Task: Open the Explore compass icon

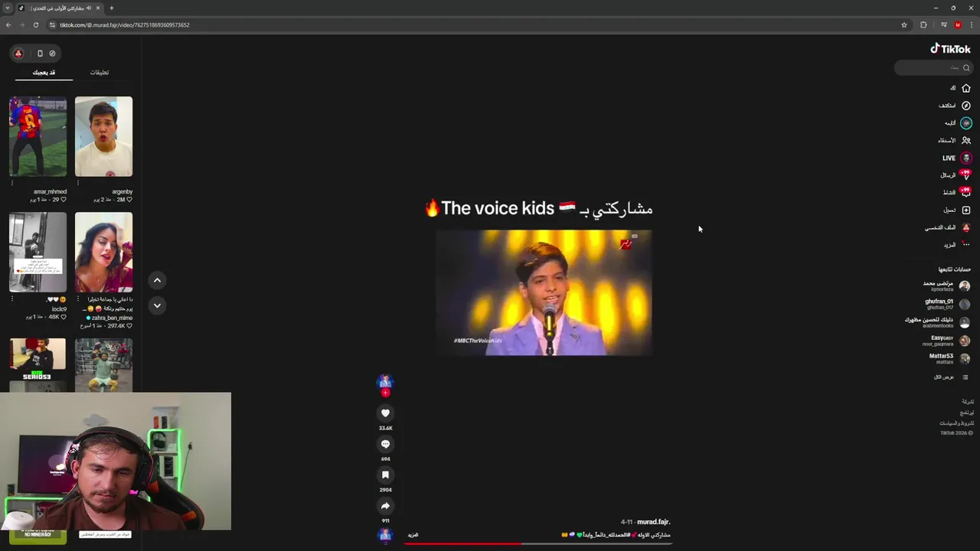Action: 966,106
